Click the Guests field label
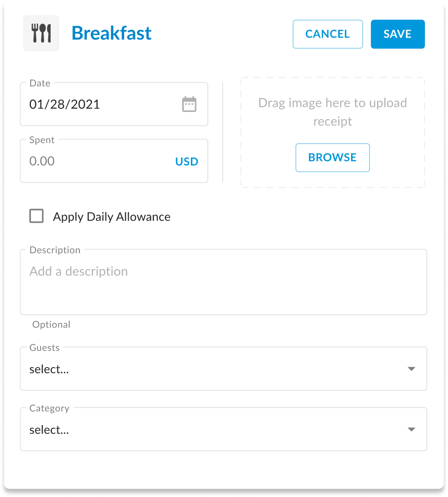 (x=45, y=348)
